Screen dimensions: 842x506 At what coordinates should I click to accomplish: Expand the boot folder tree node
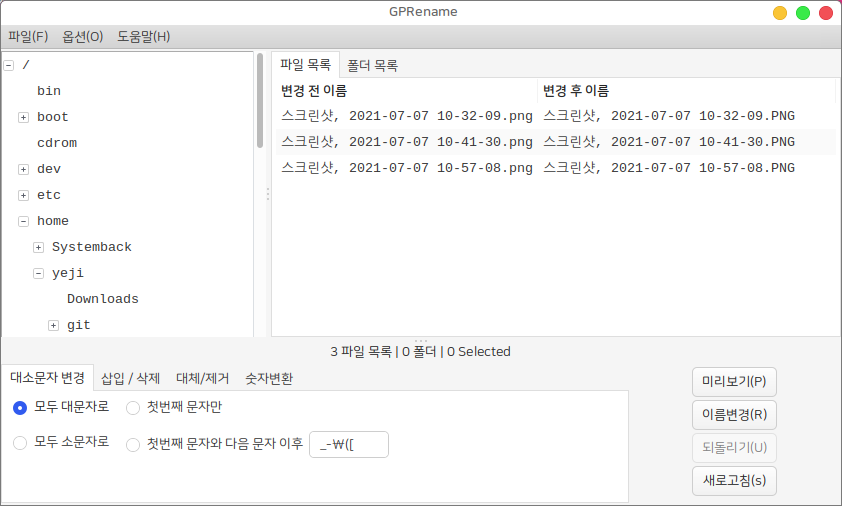point(23,117)
